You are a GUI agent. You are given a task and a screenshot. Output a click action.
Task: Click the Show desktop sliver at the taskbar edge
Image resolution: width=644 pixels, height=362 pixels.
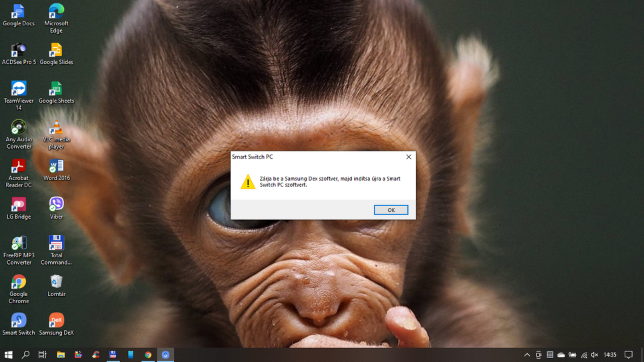point(642,355)
